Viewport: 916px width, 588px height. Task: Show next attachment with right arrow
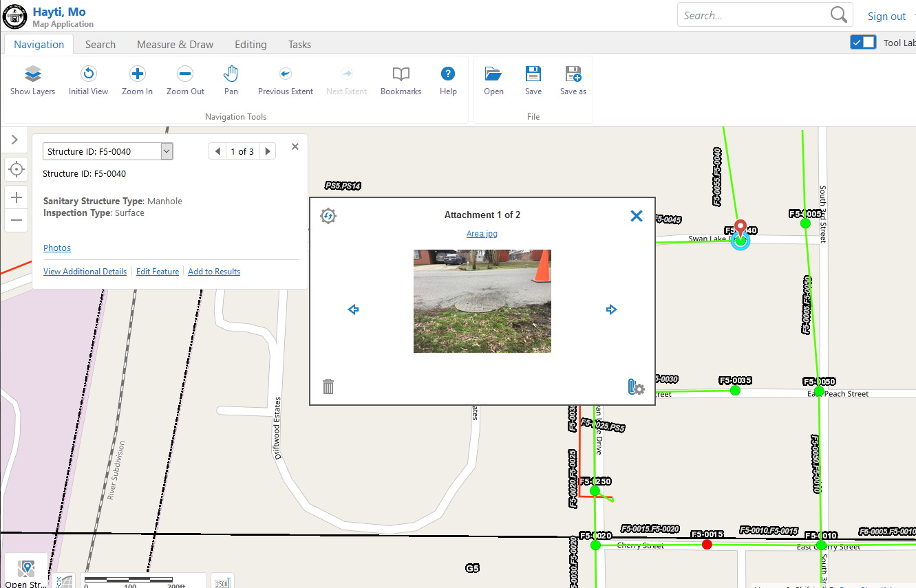pyautogui.click(x=611, y=310)
